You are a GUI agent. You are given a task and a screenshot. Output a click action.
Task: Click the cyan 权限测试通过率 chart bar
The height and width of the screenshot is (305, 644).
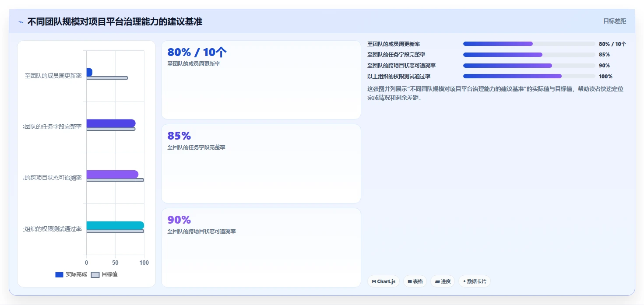point(115,225)
